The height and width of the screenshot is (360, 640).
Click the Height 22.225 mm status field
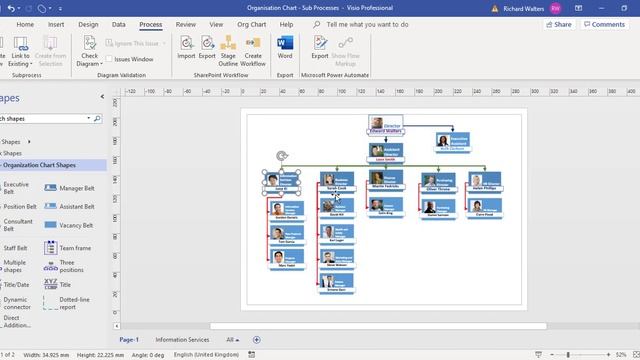100,355
